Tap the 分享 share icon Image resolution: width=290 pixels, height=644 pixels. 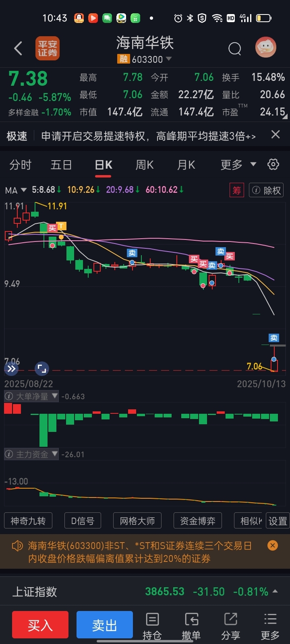pos(231,626)
